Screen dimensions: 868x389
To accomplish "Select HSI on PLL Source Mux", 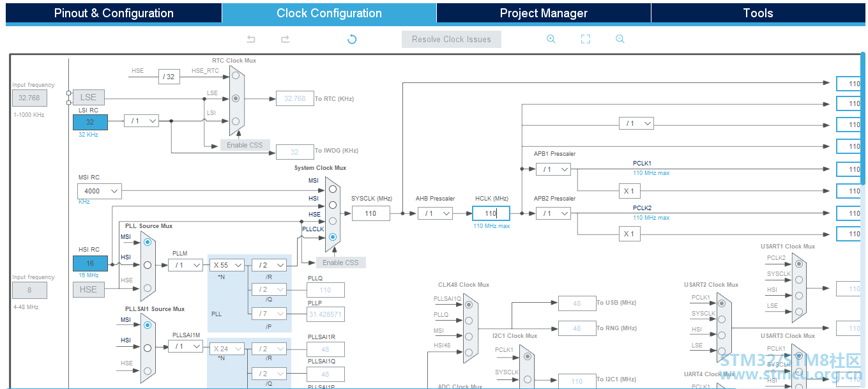I will click(148, 265).
